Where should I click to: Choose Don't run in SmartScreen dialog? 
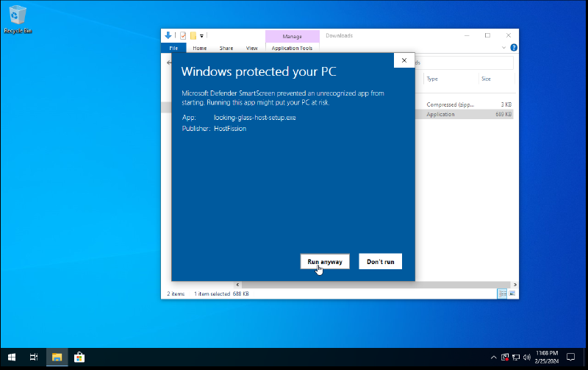pyautogui.click(x=380, y=262)
